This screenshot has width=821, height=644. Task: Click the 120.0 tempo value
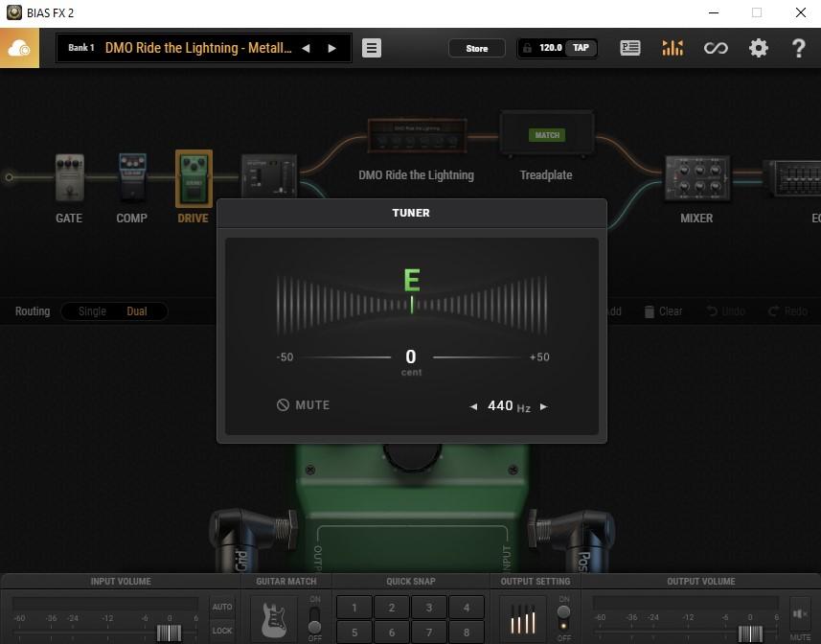tap(550, 48)
